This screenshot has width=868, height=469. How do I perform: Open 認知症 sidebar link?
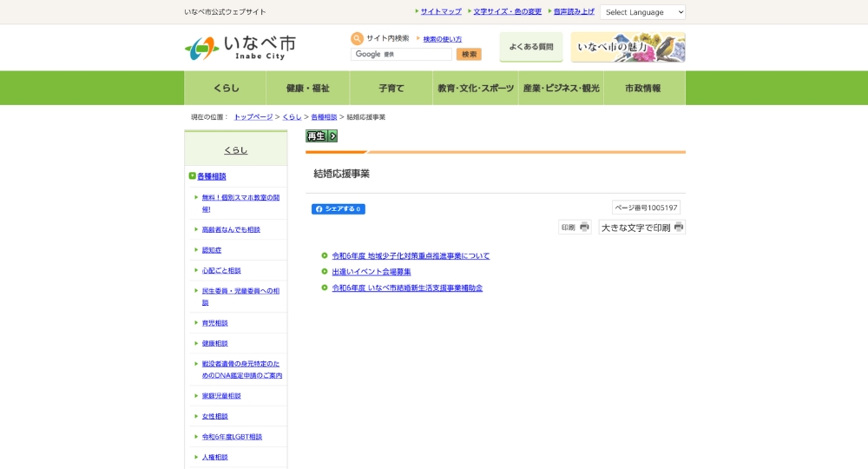[212, 250]
